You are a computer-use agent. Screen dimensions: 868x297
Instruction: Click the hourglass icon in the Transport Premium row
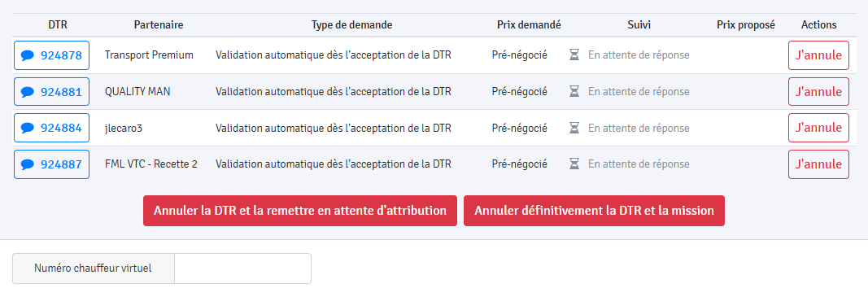click(574, 55)
